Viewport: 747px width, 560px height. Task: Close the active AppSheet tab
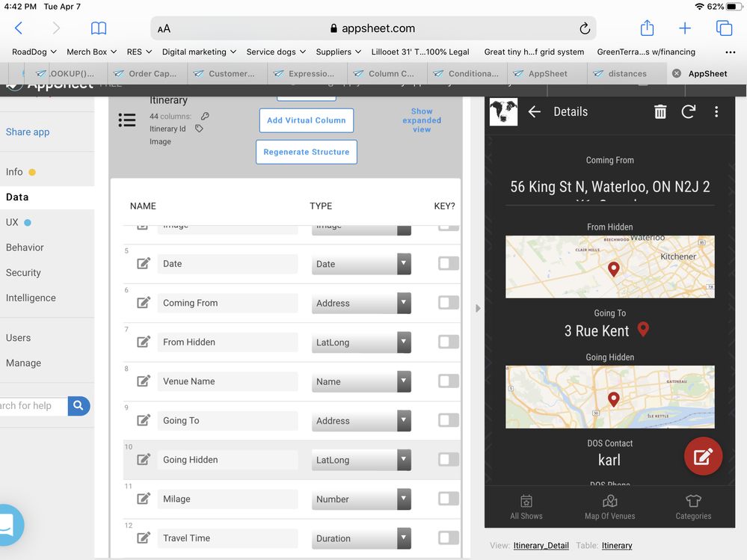click(676, 73)
